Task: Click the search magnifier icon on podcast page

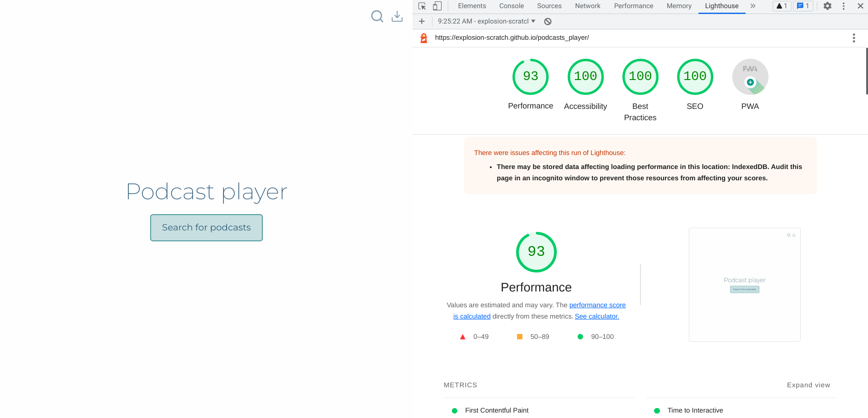Action: [x=377, y=16]
